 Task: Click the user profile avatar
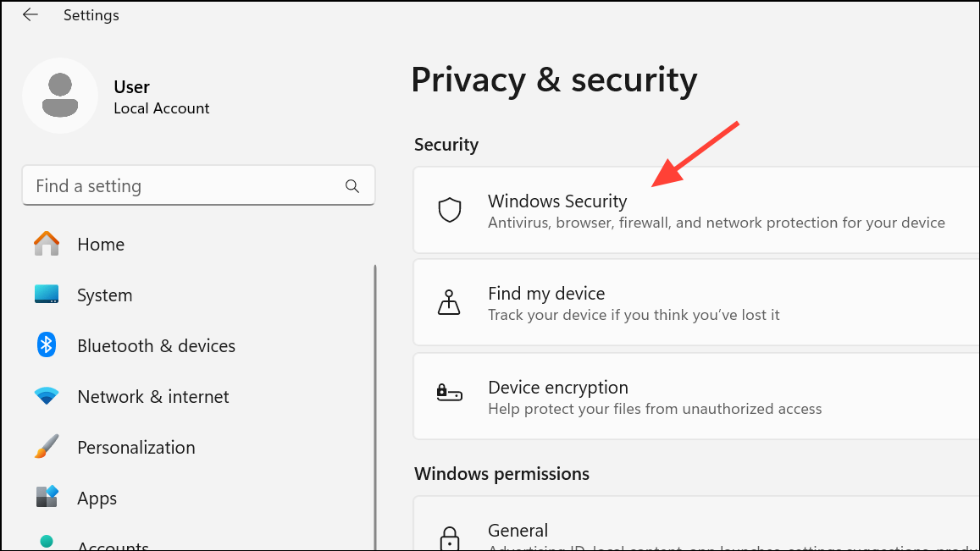pos(59,96)
